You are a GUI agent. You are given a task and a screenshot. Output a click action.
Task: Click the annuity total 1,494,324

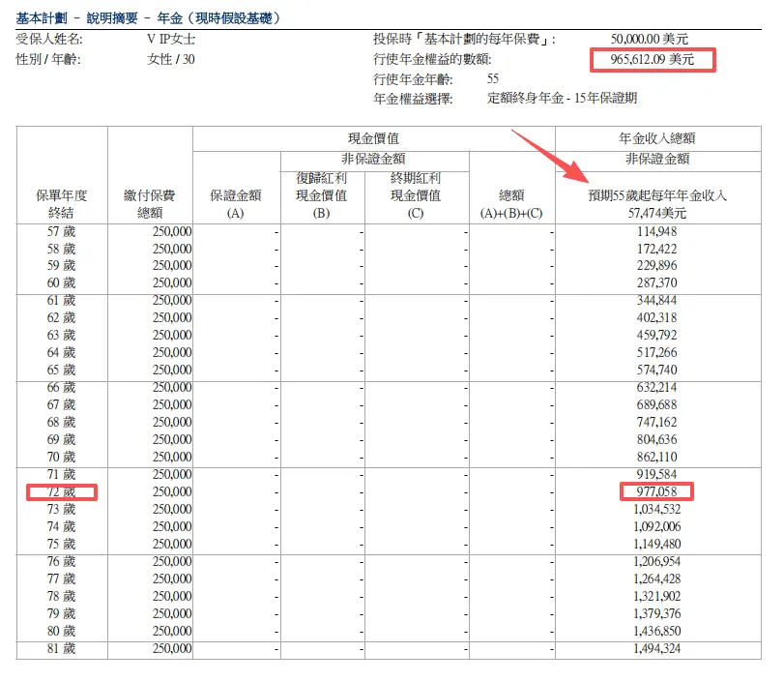[x=657, y=649]
